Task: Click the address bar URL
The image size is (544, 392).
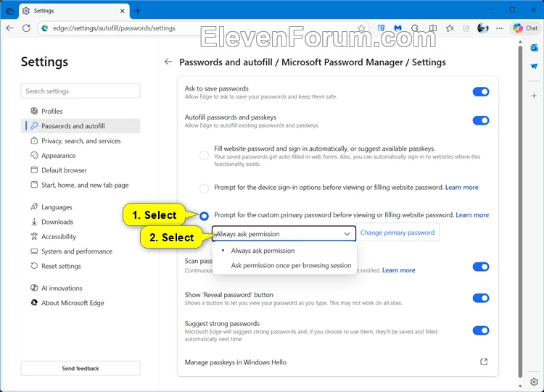Action: [114, 28]
